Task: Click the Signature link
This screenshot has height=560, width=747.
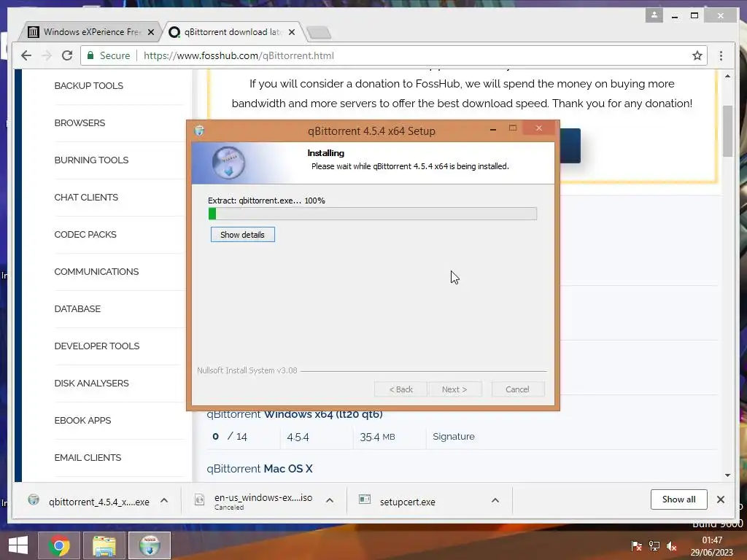Action: coord(454,436)
